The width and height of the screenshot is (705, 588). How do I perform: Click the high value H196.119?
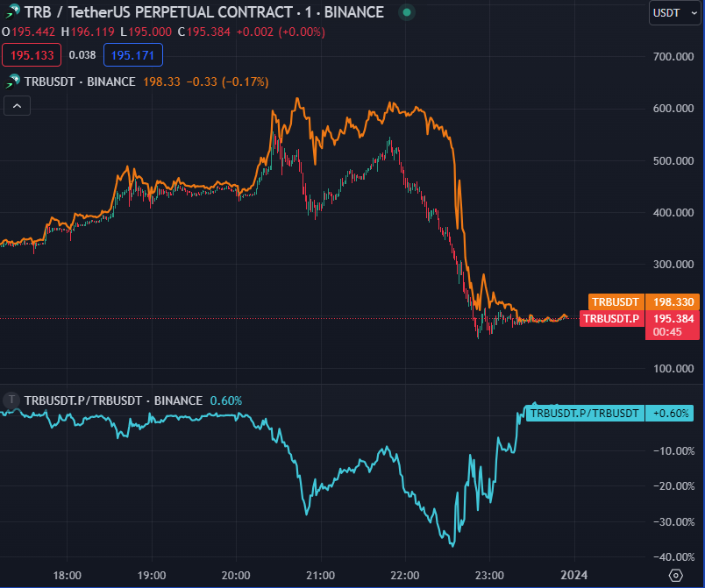coord(88,32)
